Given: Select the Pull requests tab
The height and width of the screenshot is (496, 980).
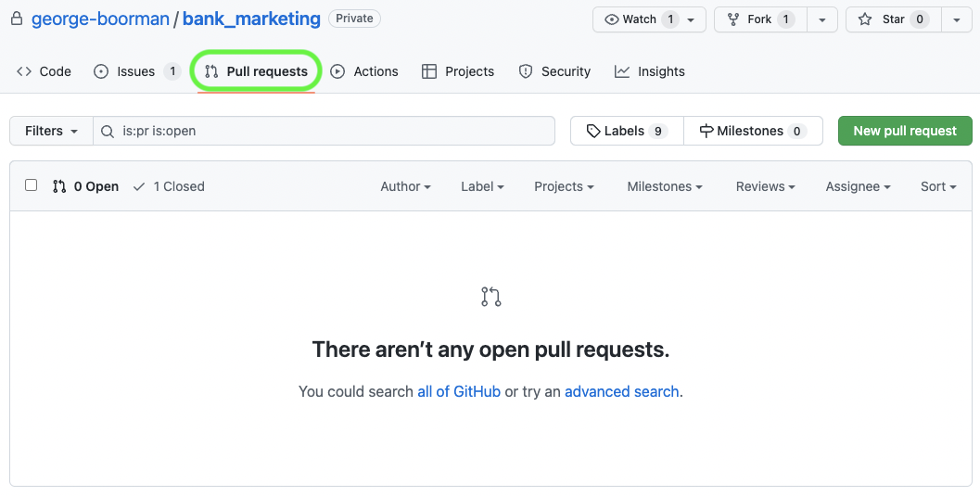Looking at the screenshot, I should tap(256, 71).
